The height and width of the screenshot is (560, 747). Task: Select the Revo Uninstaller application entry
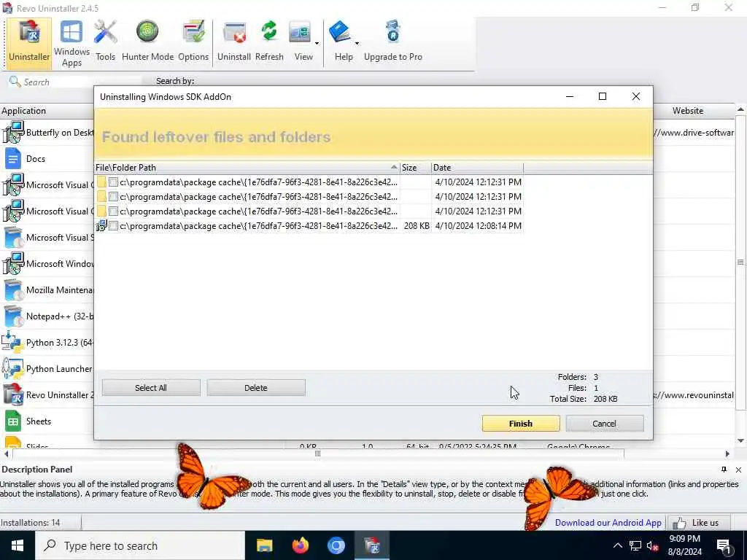(x=47, y=394)
